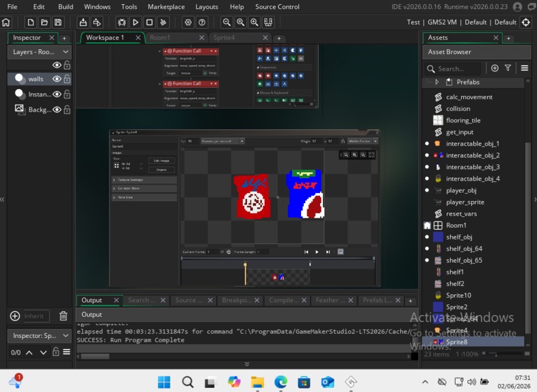
Task: Run the game with the play icon
Action: [135, 23]
